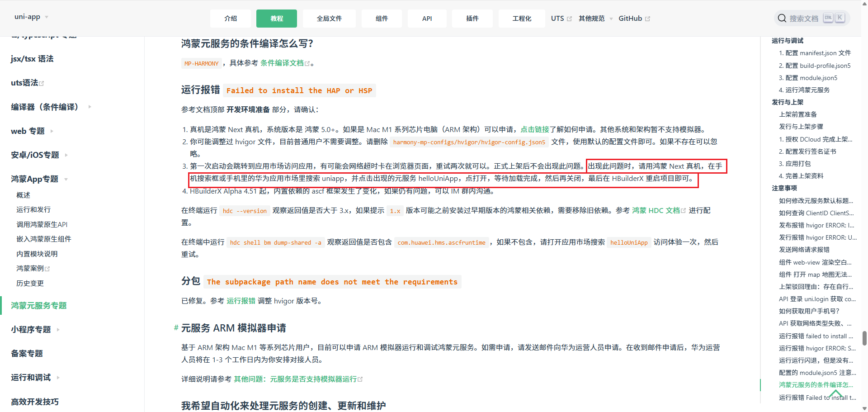868x412 pixels.
Task: Open the 工程化 nav tab
Action: [522, 19]
